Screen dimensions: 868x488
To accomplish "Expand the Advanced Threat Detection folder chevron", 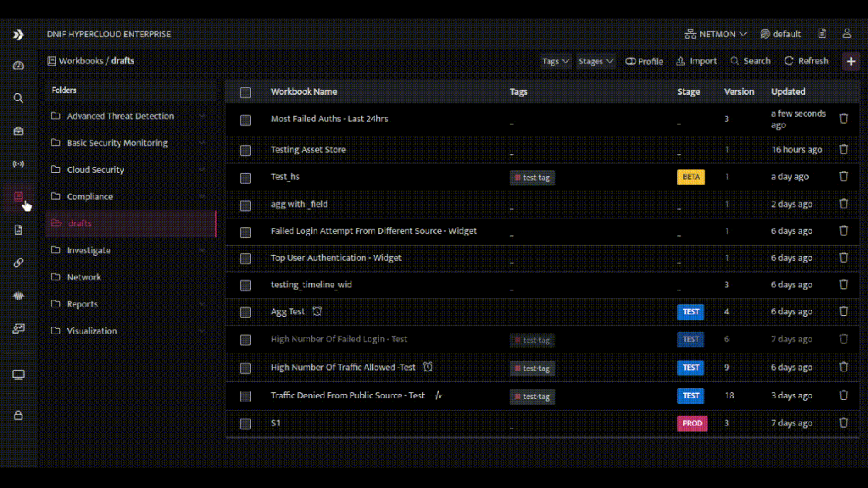I will 202,116.
